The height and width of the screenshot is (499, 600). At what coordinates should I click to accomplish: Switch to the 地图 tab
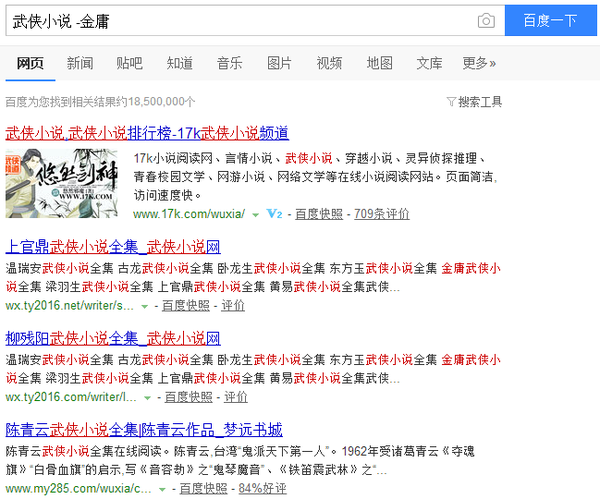[x=379, y=63]
